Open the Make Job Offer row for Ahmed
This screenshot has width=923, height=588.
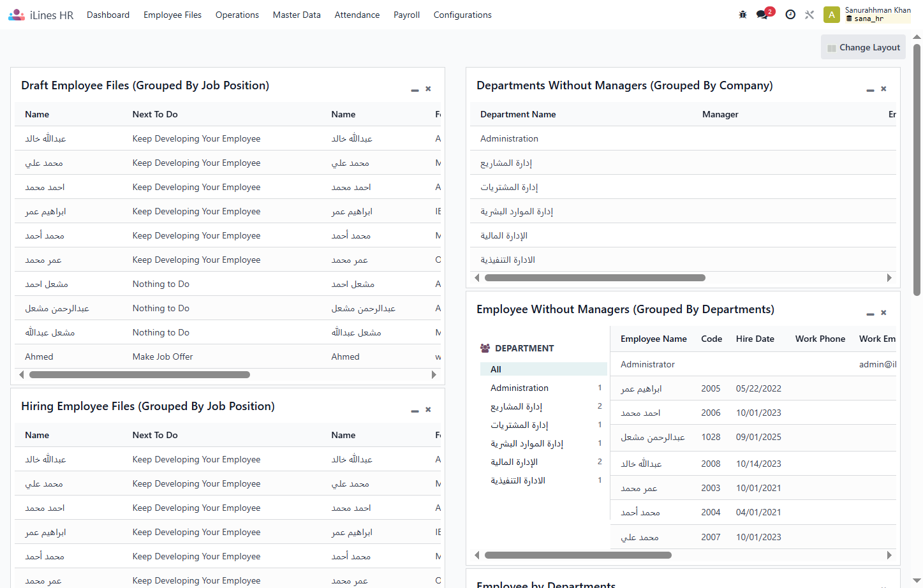click(228, 356)
